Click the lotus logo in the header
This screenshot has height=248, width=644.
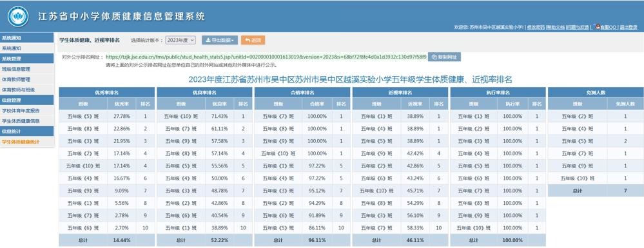click(x=18, y=16)
